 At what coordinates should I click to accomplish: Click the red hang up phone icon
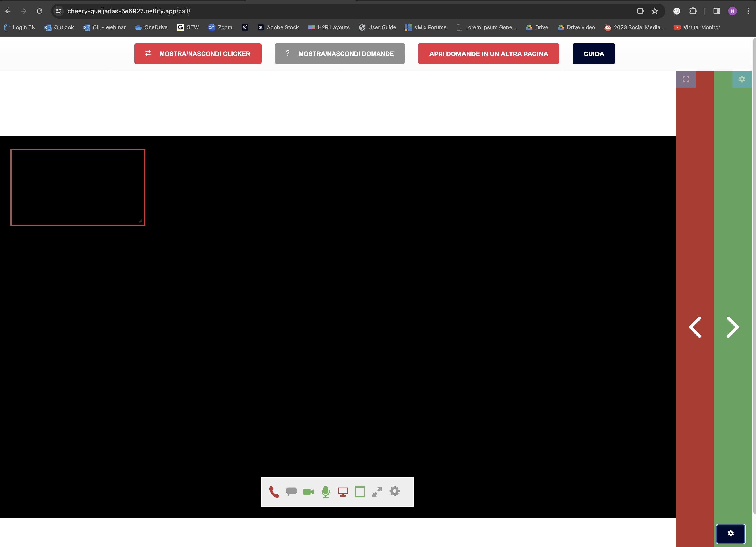[274, 492]
